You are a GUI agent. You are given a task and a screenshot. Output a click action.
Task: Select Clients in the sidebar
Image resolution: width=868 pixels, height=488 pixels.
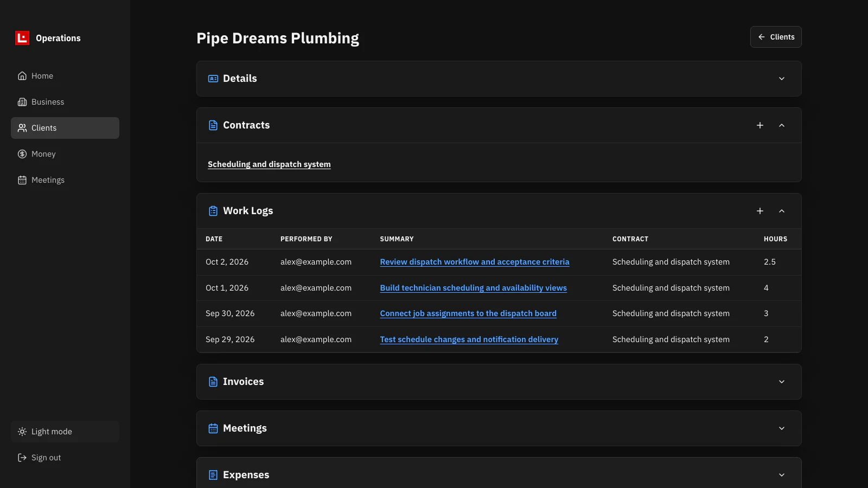(x=65, y=128)
